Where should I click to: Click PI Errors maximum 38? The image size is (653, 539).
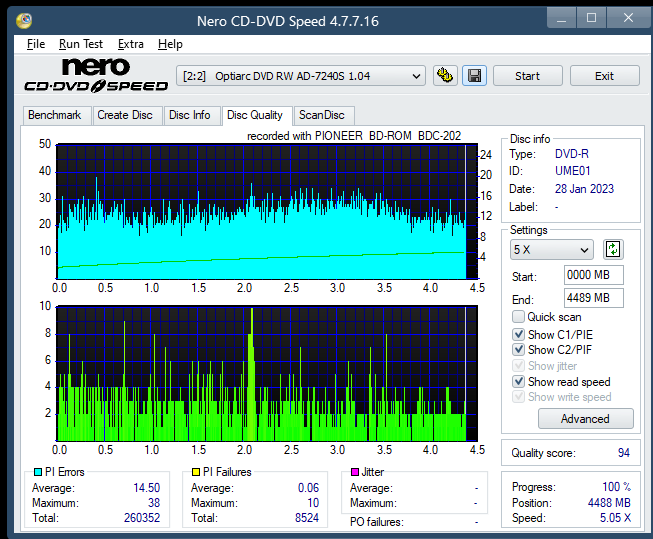pyautogui.click(x=154, y=503)
